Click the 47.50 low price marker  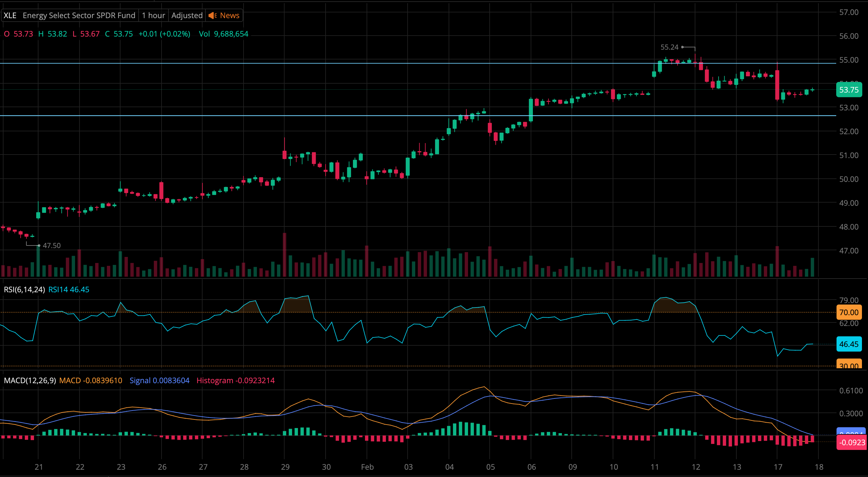pyautogui.click(x=52, y=245)
